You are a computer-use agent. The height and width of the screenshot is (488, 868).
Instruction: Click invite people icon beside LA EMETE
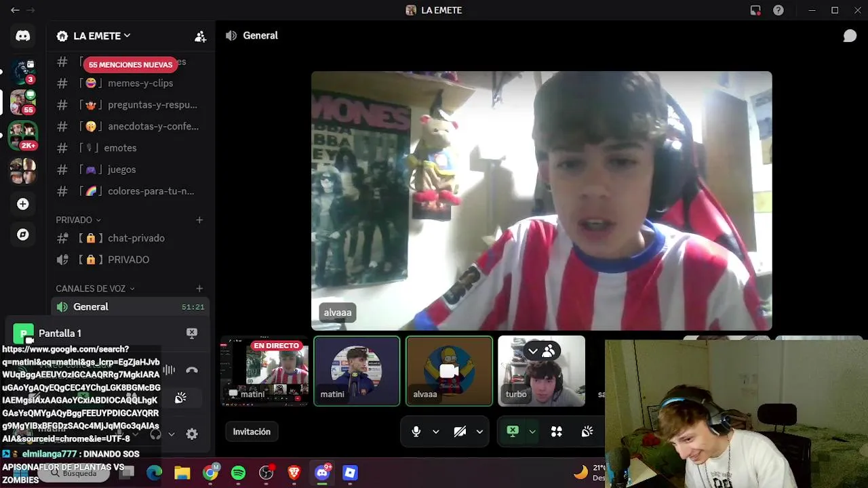(200, 36)
